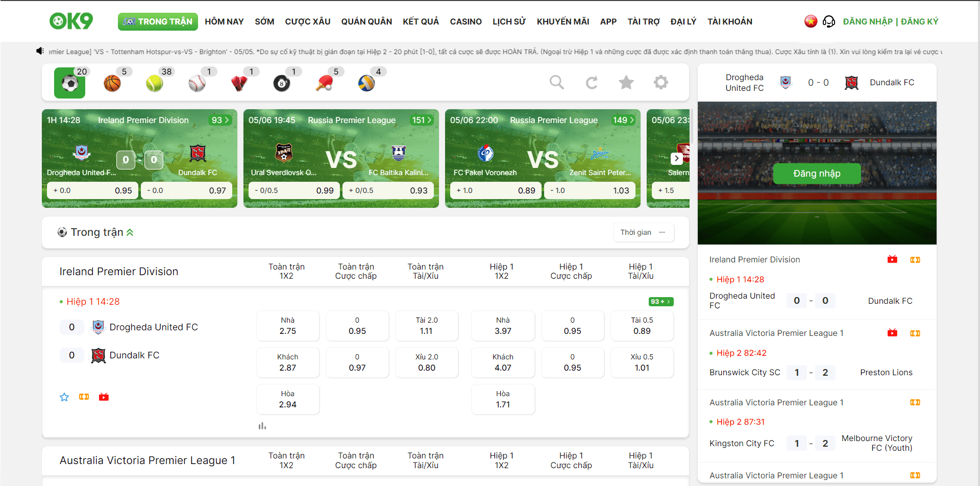
Task: Open sidebar video icon for Brunswick City match
Action: (x=892, y=333)
